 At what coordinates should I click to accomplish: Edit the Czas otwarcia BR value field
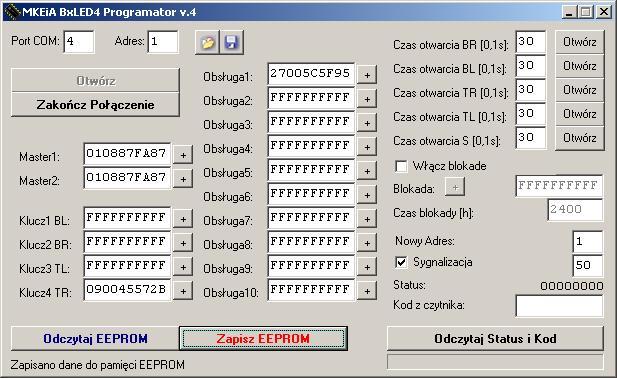coord(531,42)
